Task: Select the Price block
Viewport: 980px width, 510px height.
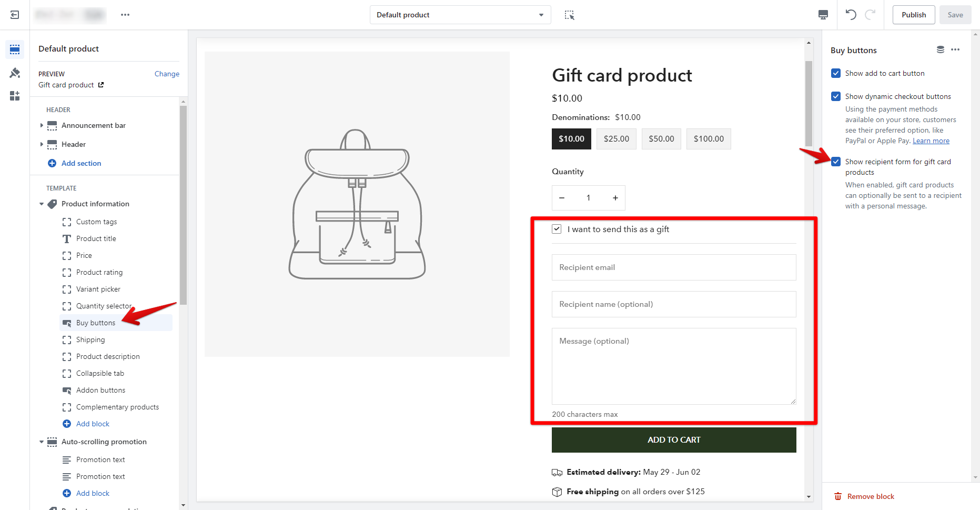Action: 116,255
